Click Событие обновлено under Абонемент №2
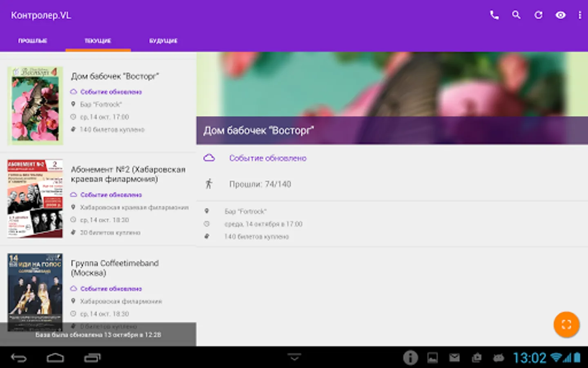This screenshot has height=368, width=588. (x=111, y=195)
